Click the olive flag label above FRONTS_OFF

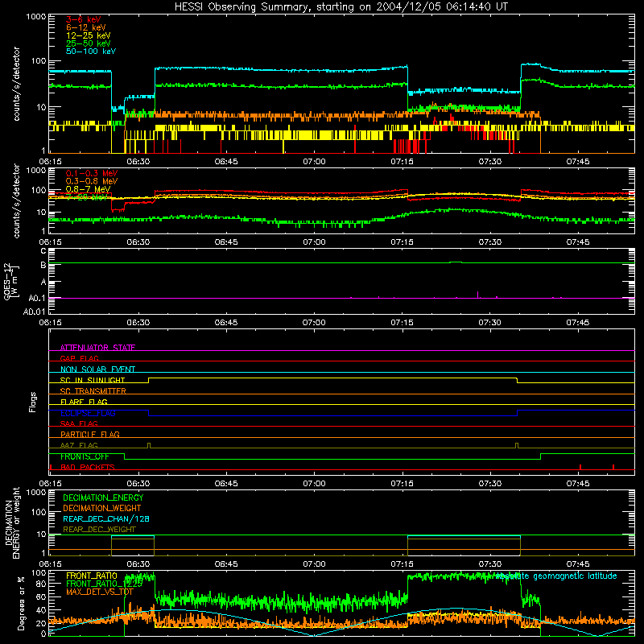click(x=79, y=445)
